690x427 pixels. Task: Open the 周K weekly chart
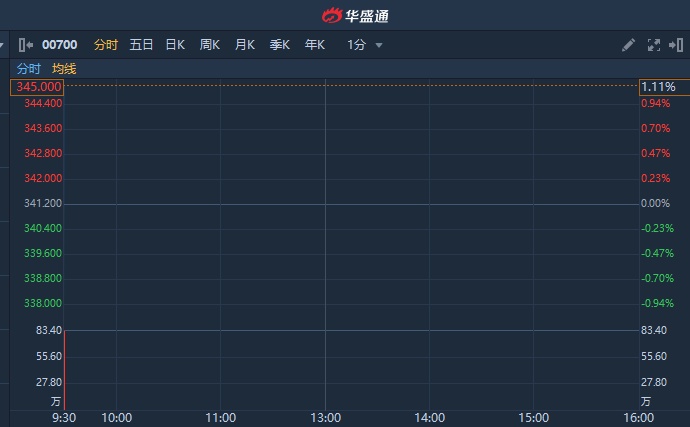(209, 44)
